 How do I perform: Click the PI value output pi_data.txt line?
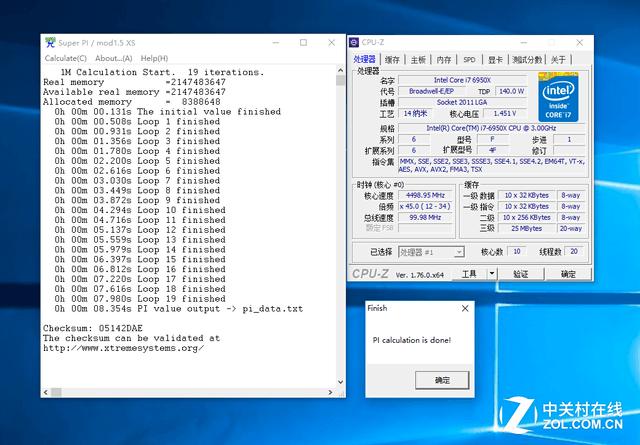coord(179,309)
